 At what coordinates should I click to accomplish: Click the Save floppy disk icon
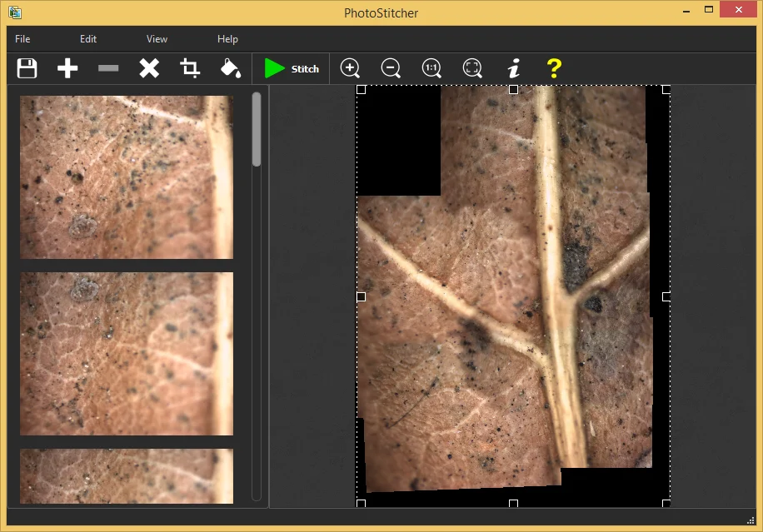coord(27,68)
